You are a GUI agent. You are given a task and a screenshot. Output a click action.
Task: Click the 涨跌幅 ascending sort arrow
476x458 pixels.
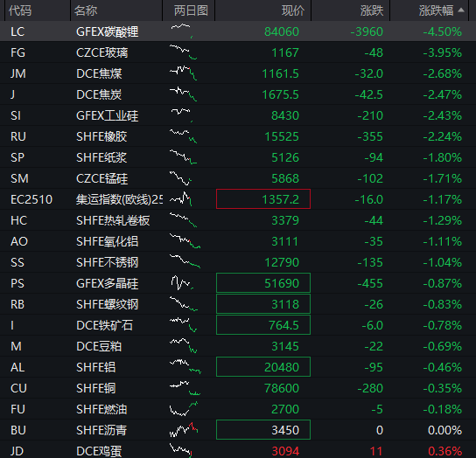(x=461, y=10)
